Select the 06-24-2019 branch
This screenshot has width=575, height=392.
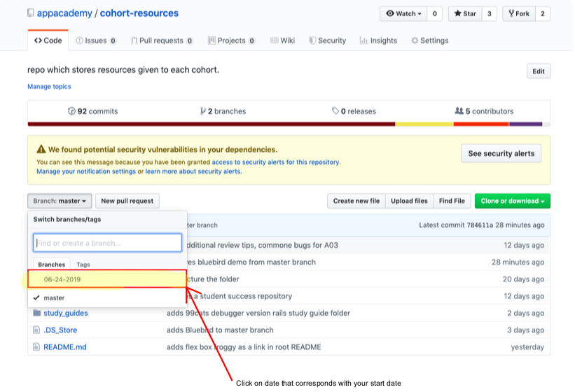[x=107, y=279]
